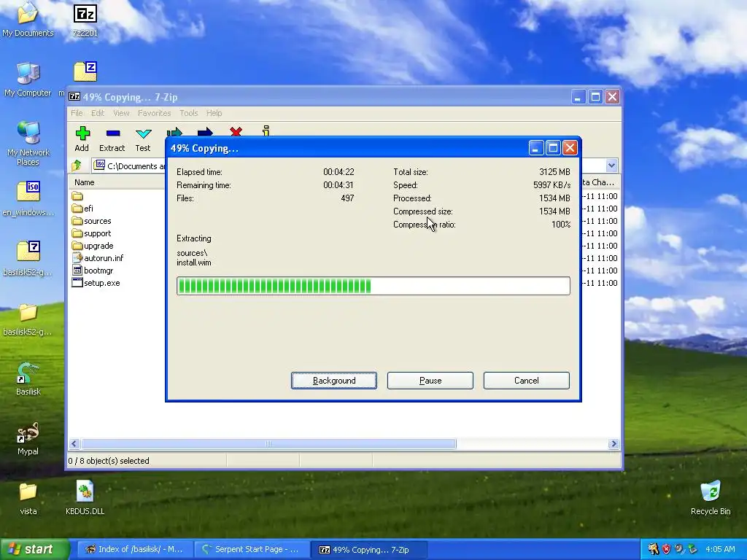The image size is (747, 560).
Task: Click the 5997 KB/s Speed value
Action: (551, 185)
